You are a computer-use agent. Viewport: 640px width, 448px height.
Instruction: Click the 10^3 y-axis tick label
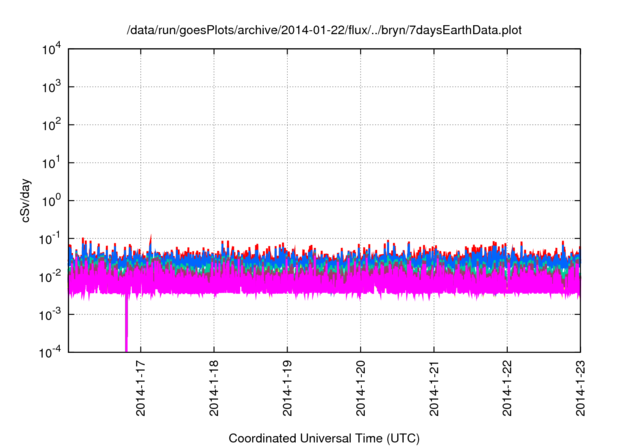(52, 86)
